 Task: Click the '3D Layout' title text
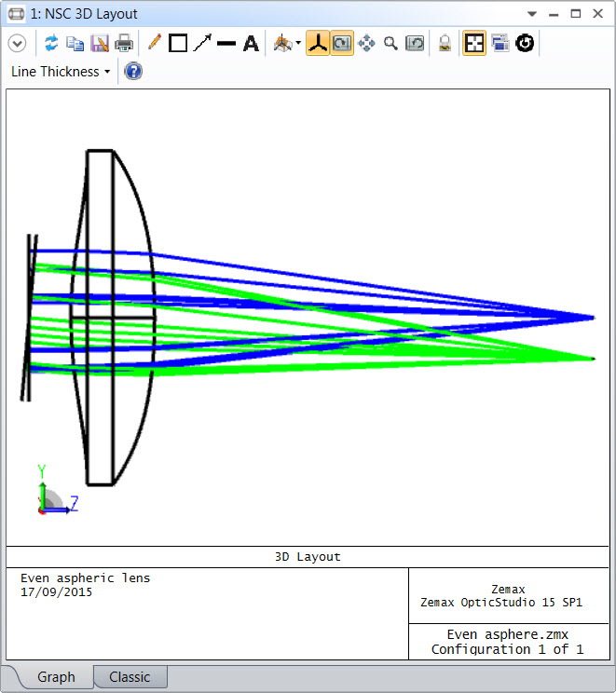(308, 557)
